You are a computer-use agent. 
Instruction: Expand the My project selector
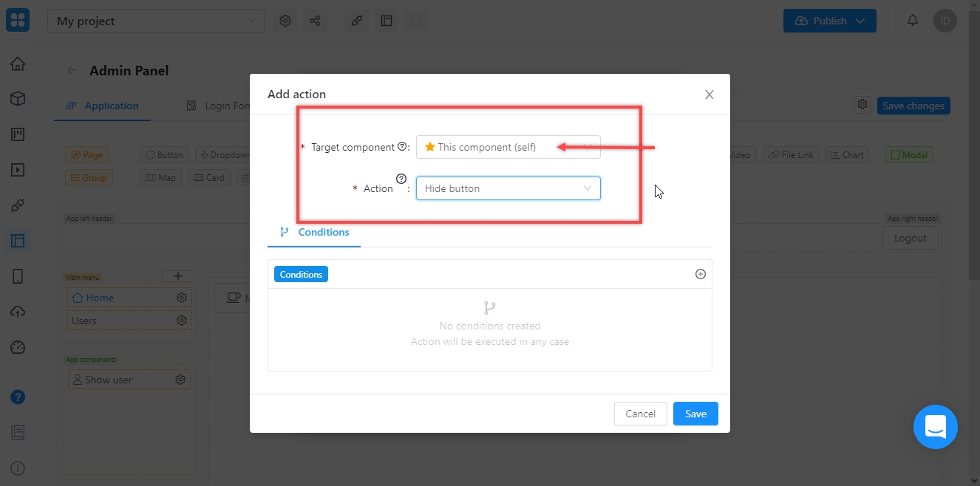155,21
